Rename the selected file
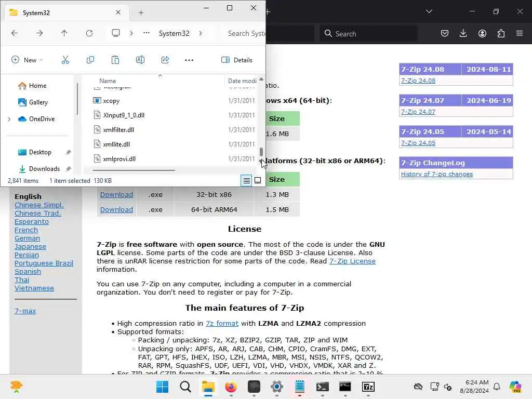The height and width of the screenshot is (399, 532). pyautogui.click(x=140, y=60)
